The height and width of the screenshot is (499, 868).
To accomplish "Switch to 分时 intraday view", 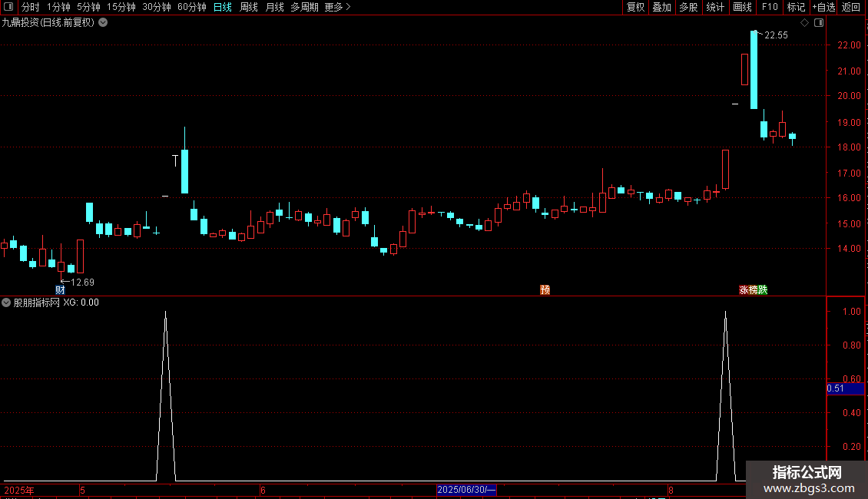I will [31, 7].
